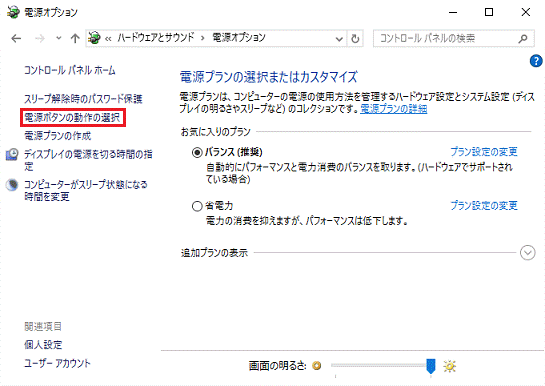Click the power options icon in address bar
This screenshot has width=545, height=386.
(x=94, y=38)
